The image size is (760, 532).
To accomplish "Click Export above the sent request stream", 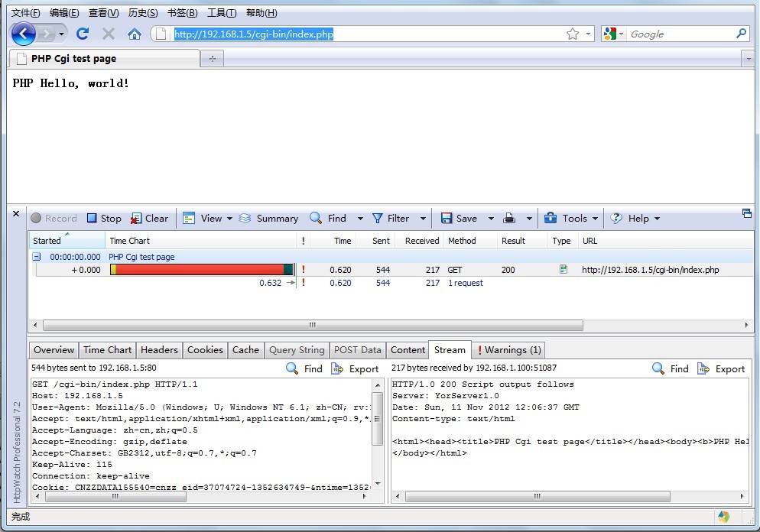I will click(355, 368).
